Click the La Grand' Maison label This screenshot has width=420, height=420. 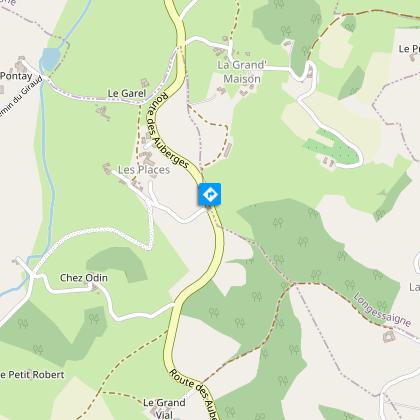tap(242, 72)
